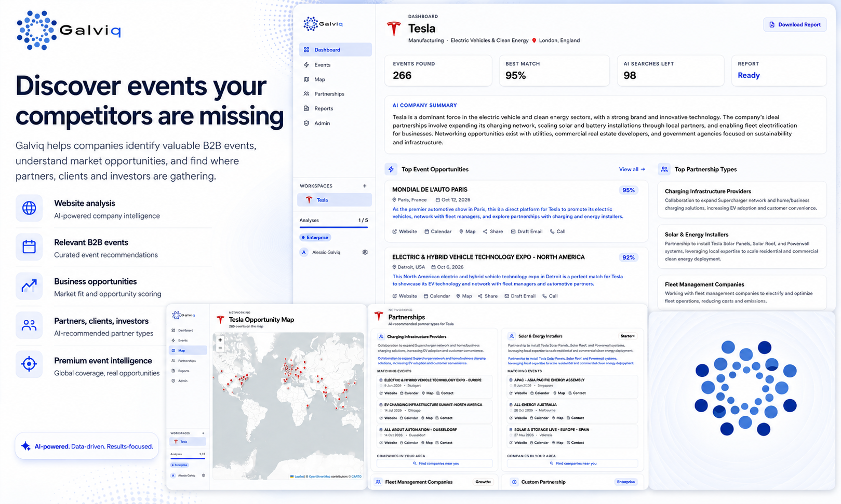Click Call for Electric & Hybrid Expo North America

click(x=550, y=296)
